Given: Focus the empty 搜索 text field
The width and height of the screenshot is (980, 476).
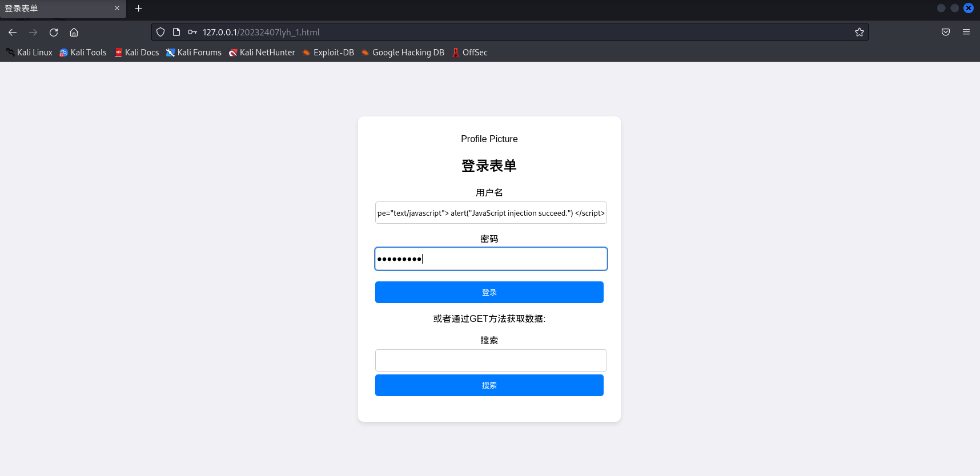Looking at the screenshot, I should [x=491, y=360].
